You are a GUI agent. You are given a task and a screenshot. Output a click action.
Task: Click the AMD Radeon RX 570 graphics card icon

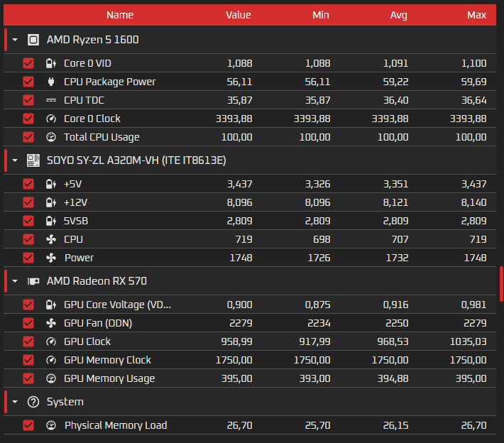(33, 281)
